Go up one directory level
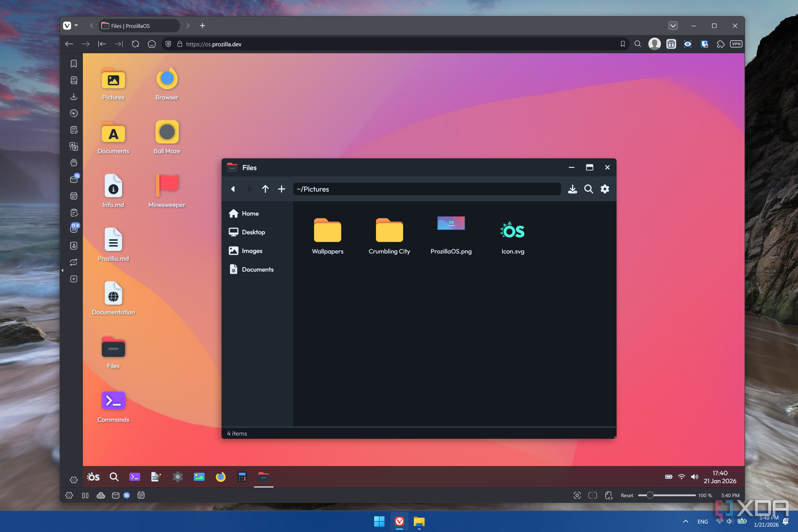The width and height of the screenshot is (798, 532). [265, 189]
